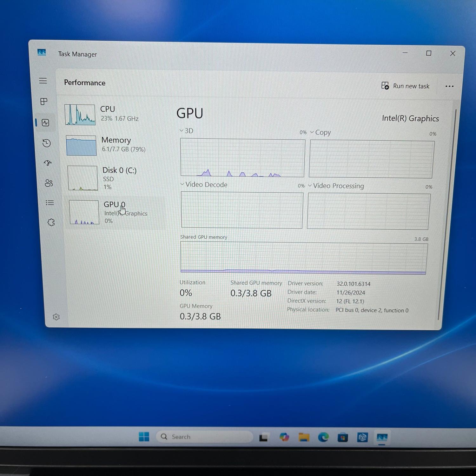The image size is (476, 476).
Task: Minimize the Task Manager window
Action: tap(405, 53)
